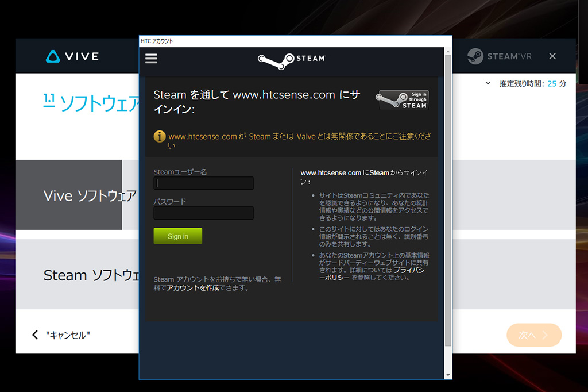Viewport: 588px width, 392px height.
Task: Click the orange info warning icon
Action: [x=160, y=136]
